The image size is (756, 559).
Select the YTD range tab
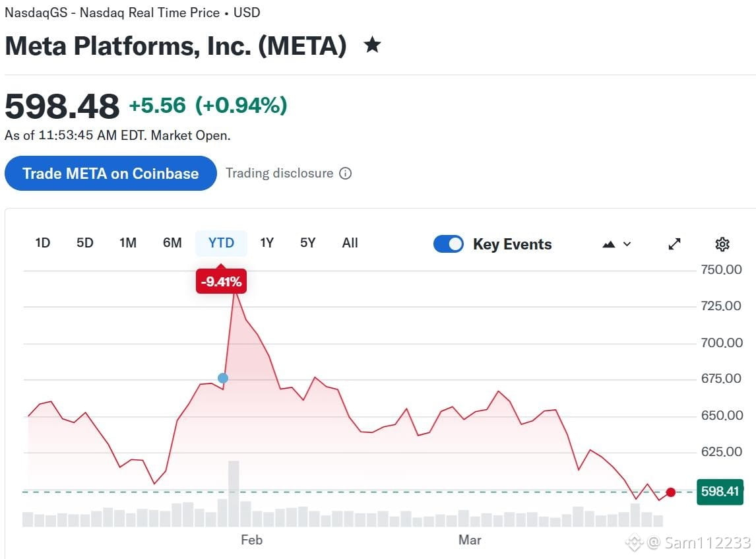pyautogui.click(x=221, y=243)
